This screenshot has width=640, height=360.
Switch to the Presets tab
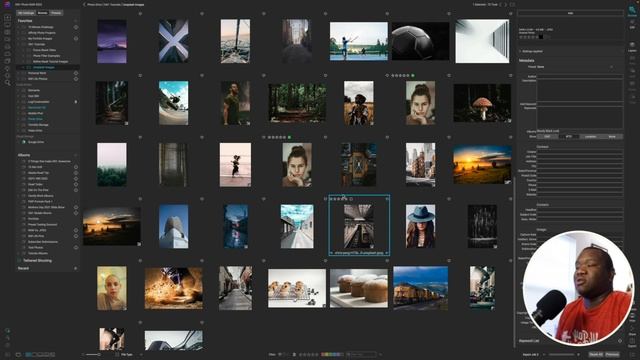coord(56,13)
